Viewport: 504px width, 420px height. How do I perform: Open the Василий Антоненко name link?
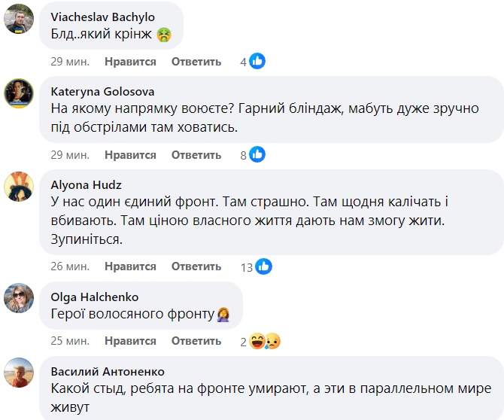pos(108,372)
